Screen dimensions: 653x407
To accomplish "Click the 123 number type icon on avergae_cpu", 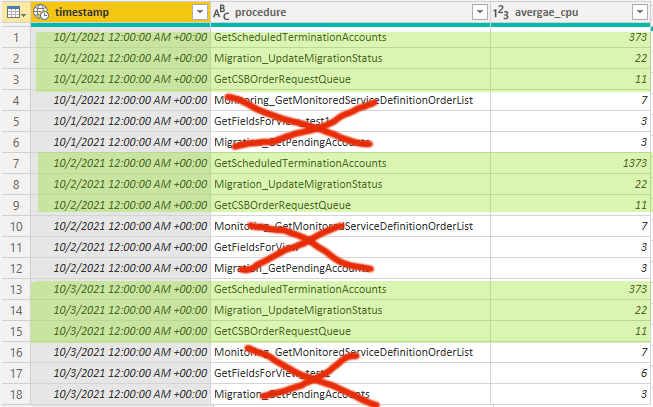I will 500,12.
